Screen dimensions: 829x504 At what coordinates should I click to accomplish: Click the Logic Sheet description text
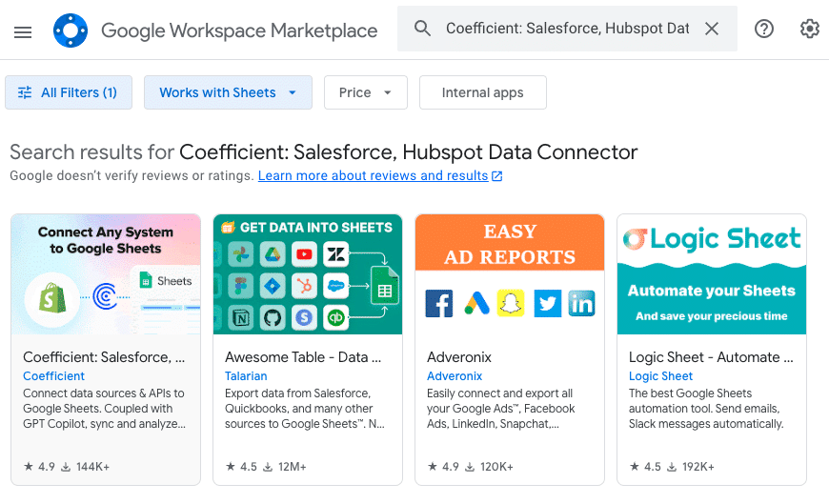(706, 409)
